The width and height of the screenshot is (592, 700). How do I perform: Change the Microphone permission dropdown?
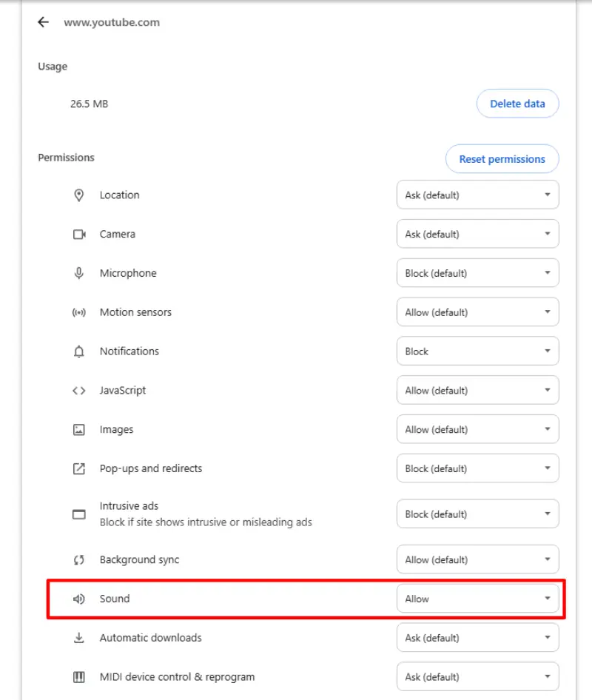(477, 273)
